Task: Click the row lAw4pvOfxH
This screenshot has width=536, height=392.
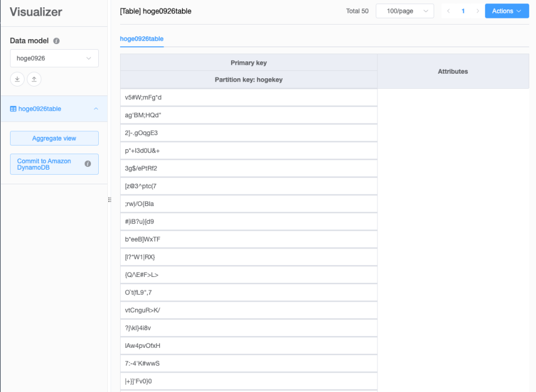Action: pos(248,346)
